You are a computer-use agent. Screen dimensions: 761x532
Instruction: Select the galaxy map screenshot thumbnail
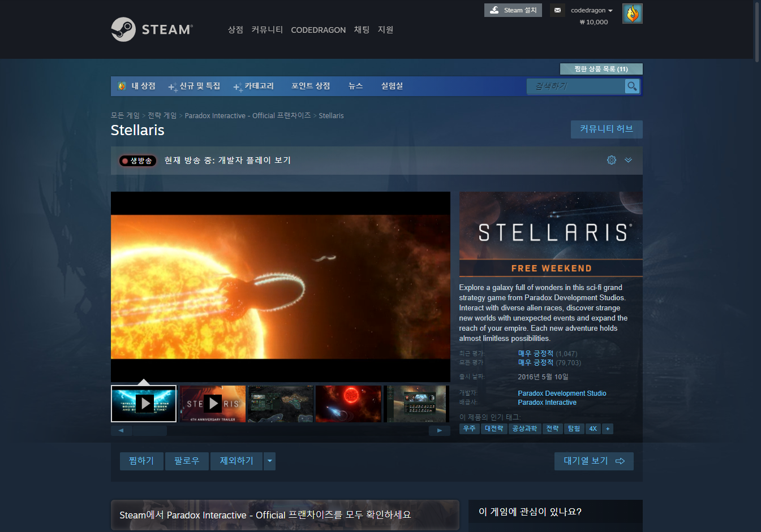click(x=280, y=404)
